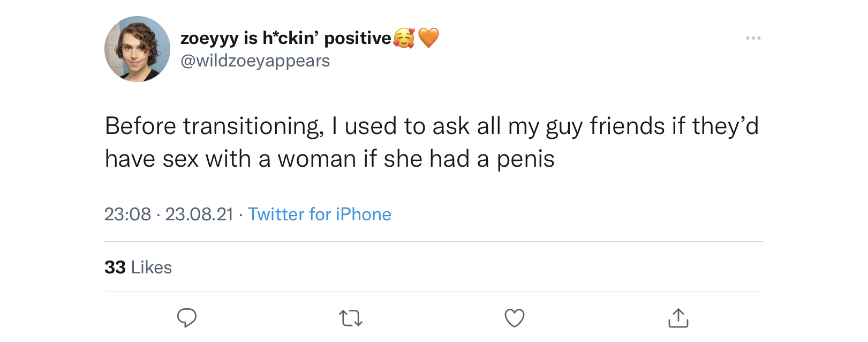The width and height of the screenshot is (868, 342).
Task: Click the word 'positive' in display name
Action: (x=358, y=39)
